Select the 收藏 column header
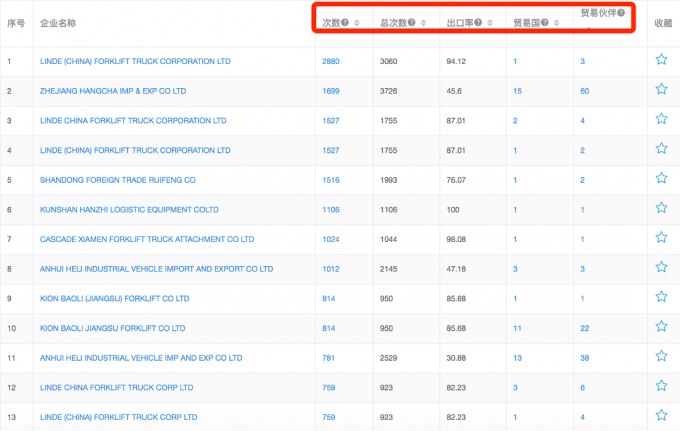This screenshot has width=680, height=431. [x=663, y=23]
